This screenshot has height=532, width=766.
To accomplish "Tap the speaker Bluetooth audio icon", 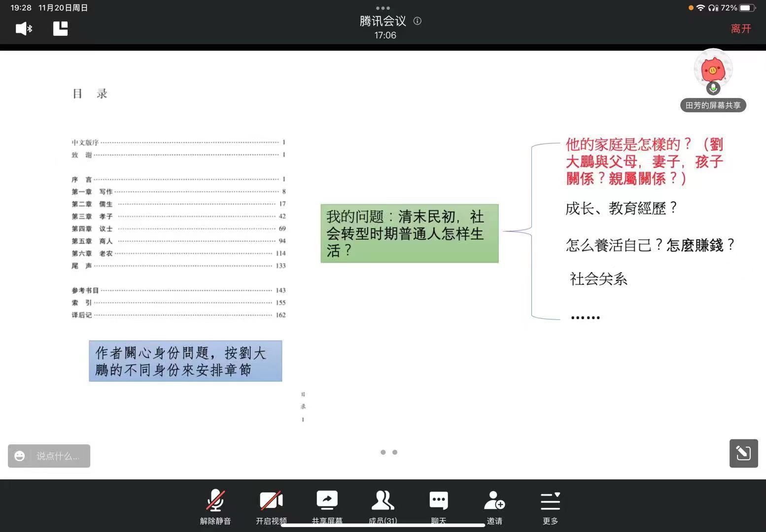I will [x=23, y=29].
